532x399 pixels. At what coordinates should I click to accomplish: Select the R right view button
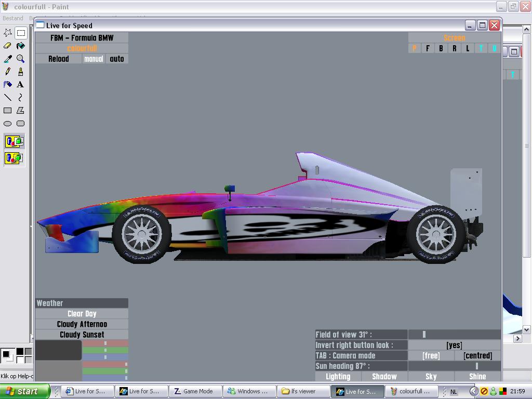coord(454,48)
